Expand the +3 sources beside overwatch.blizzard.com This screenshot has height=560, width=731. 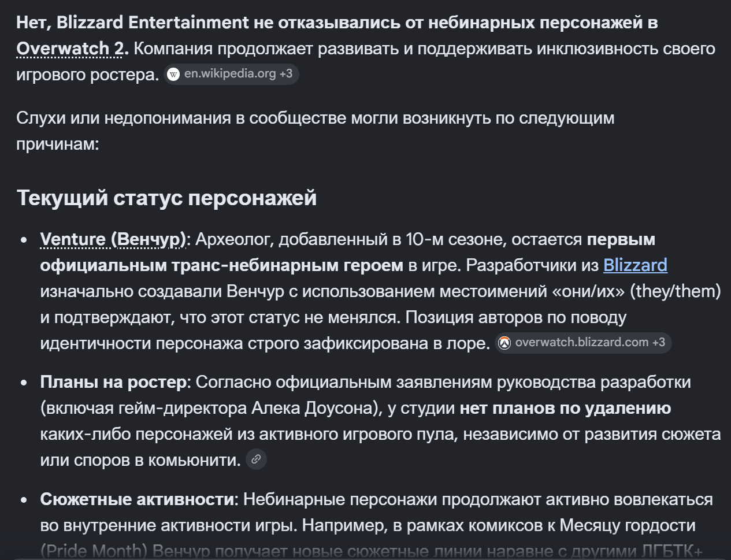(659, 342)
